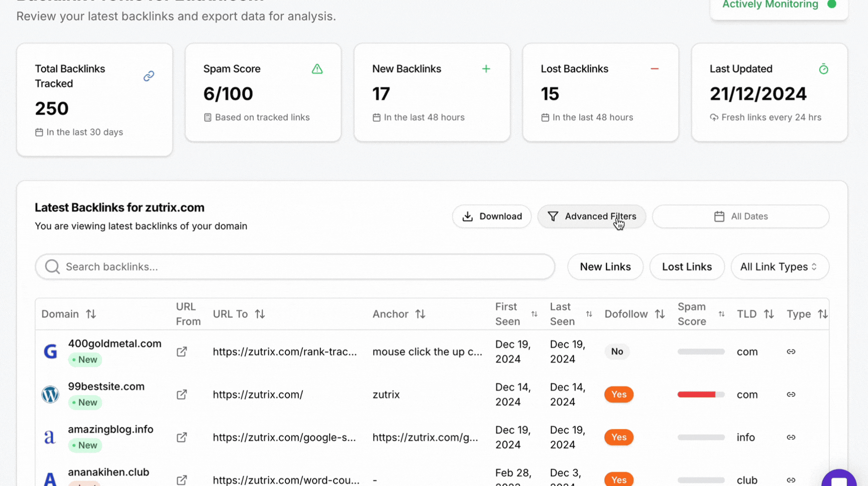Open Advanced Filters panel
The image size is (868, 486).
591,216
